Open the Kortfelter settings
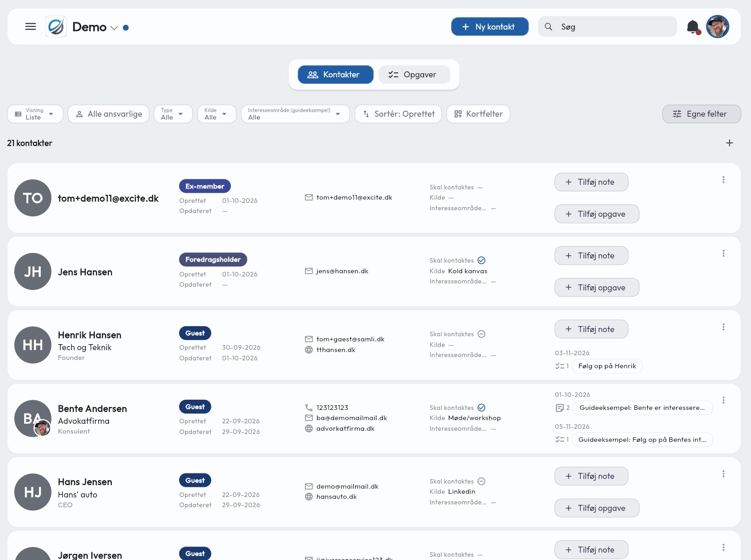 tap(478, 114)
